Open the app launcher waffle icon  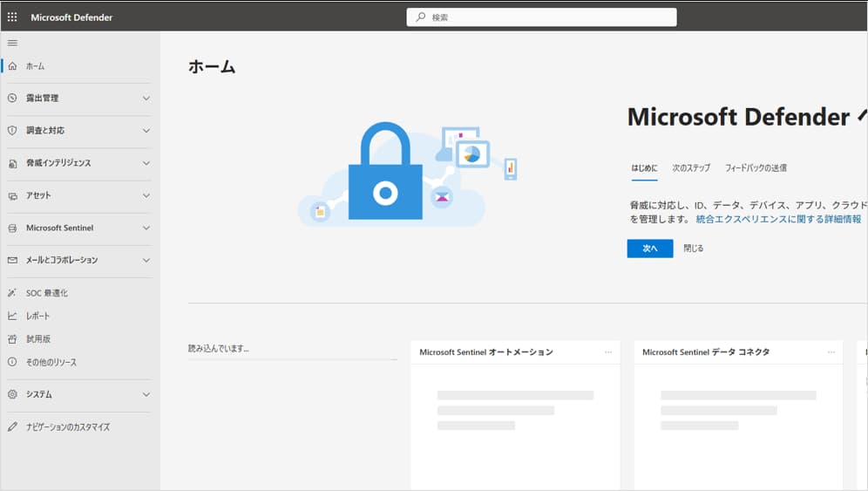point(12,17)
